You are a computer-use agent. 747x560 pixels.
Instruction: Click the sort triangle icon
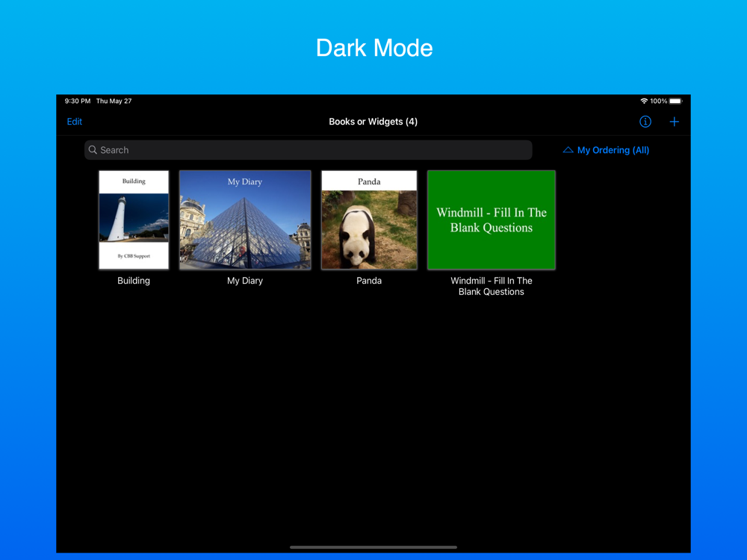coord(568,150)
